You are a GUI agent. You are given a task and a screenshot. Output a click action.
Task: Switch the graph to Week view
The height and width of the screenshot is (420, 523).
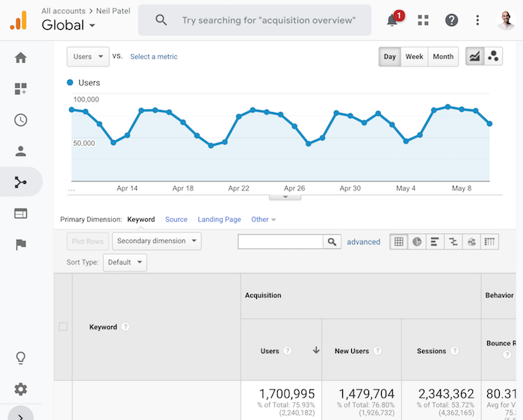pyautogui.click(x=414, y=57)
